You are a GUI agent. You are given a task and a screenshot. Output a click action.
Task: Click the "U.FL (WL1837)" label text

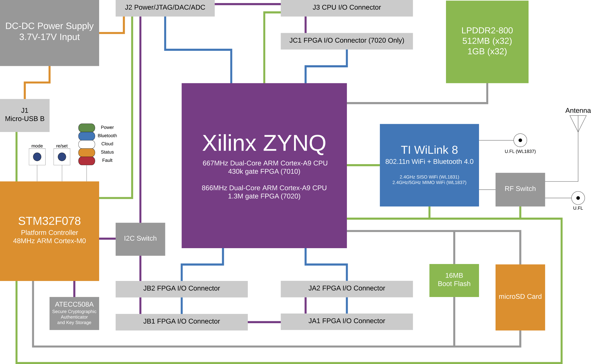[x=520, y=151]
